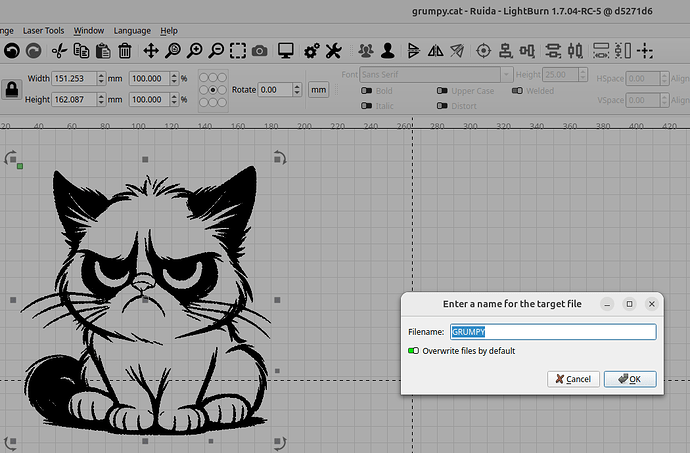Click the zoom in magnifier
This screenshot has width=690, height=453.
coord(195,51)
